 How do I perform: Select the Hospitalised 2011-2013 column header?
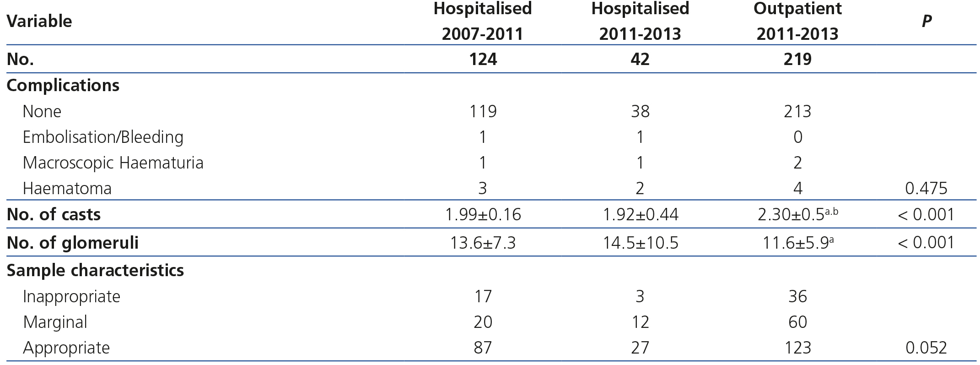(640, 21)
